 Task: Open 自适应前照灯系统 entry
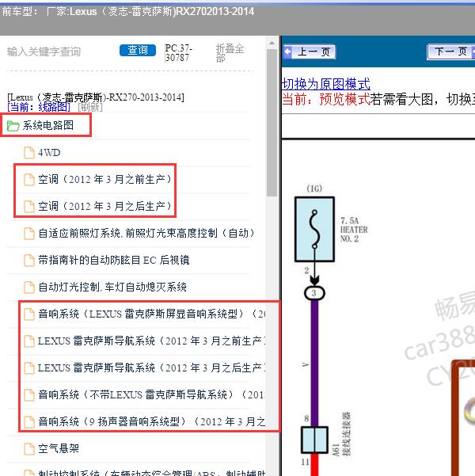coord(146,233)
